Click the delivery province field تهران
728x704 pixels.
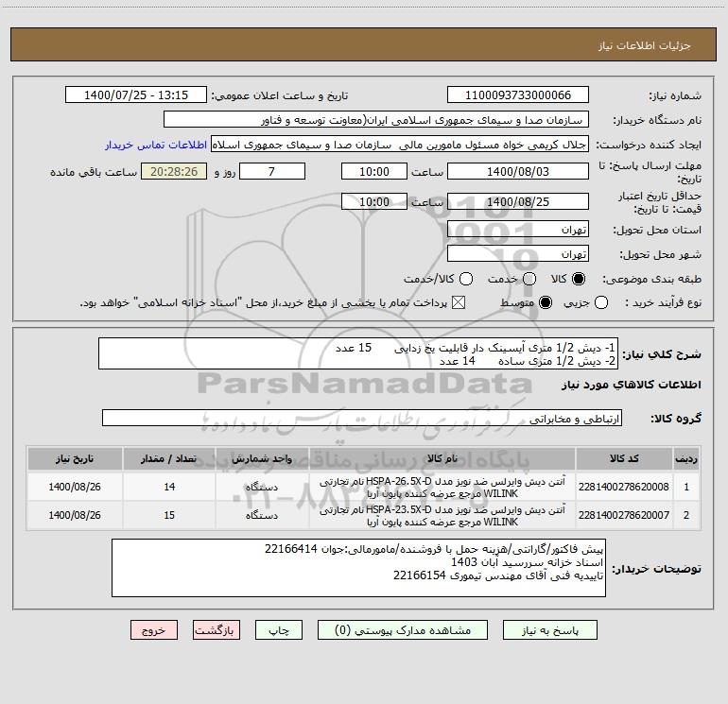coord(518,229)
